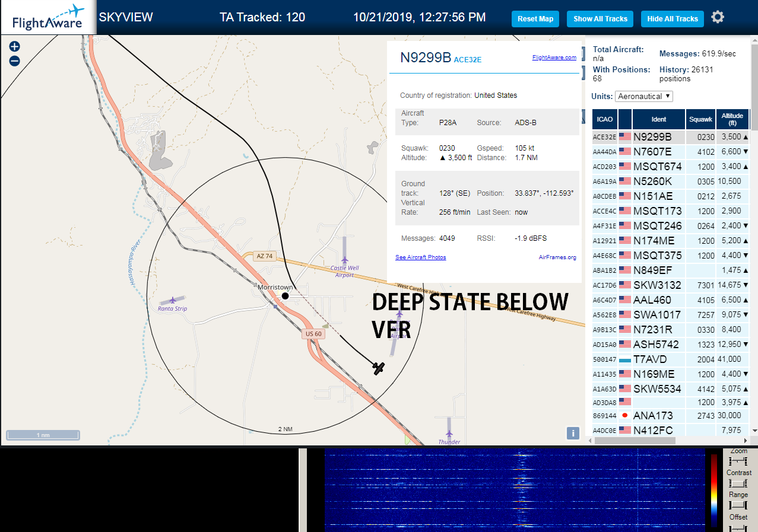The image size is (758, 532).
Task: Adjust the waterfall Range slider
Action: [x=738, y=505]
